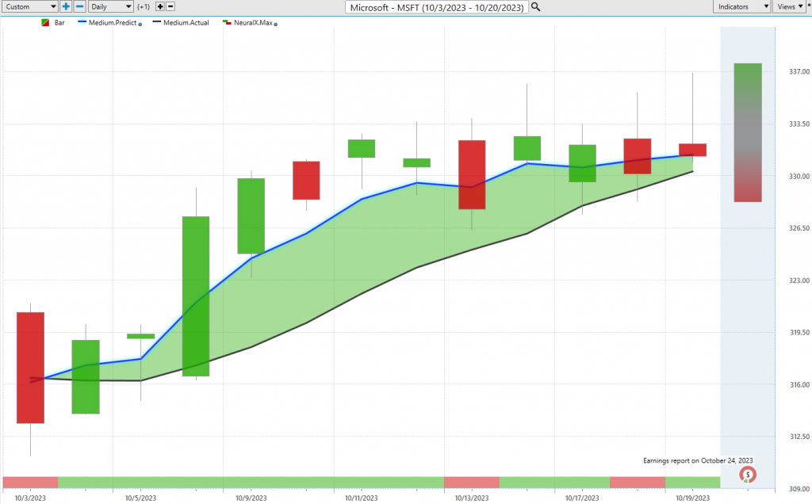Click the 326.50 price axis label

click(799, 227)
